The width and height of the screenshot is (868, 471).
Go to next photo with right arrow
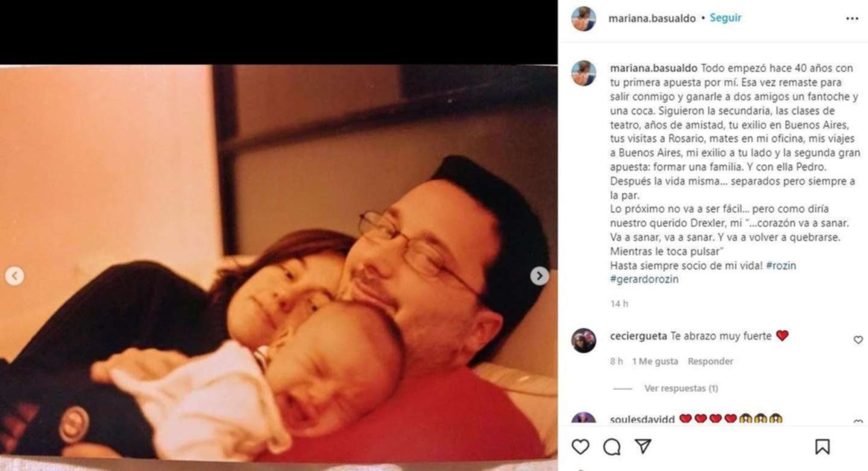click(539, 276)
